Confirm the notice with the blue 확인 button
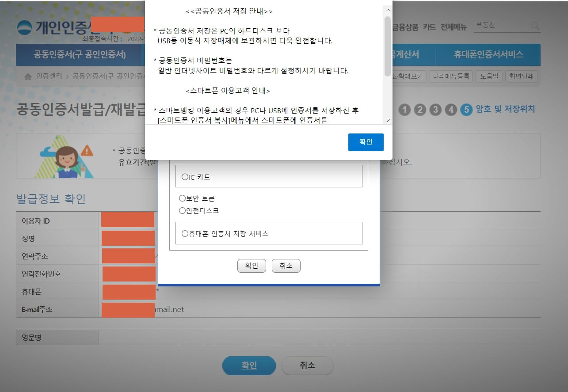The image size is (568, 392). coord(366,142)
